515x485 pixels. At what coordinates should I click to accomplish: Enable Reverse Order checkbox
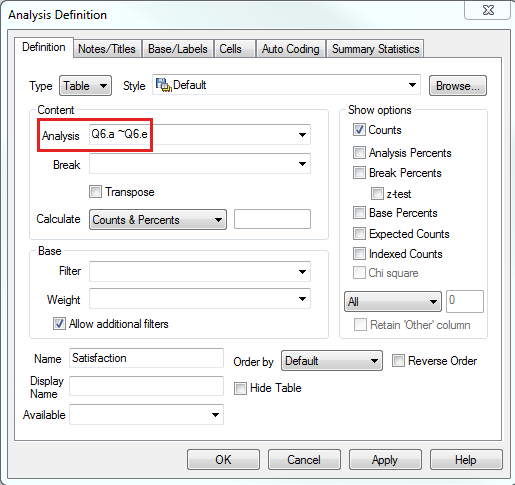pyautogui.click(x=398, y=361)
